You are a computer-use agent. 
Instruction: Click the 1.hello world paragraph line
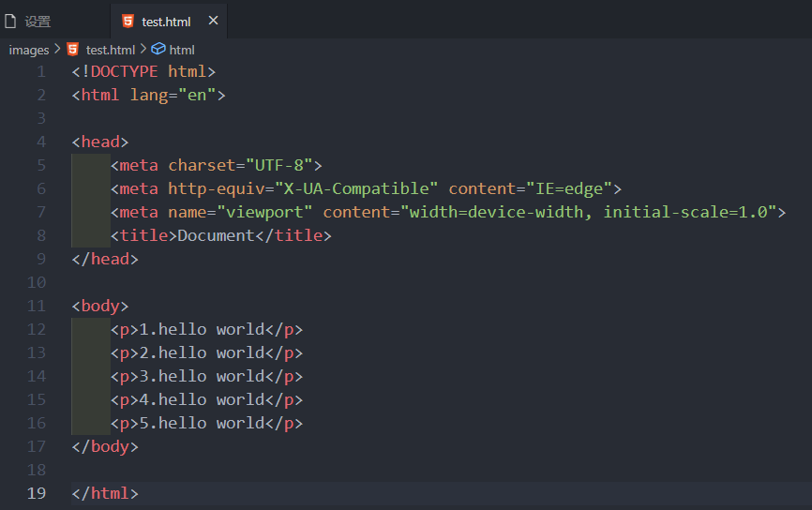click(x=206, y=329)
